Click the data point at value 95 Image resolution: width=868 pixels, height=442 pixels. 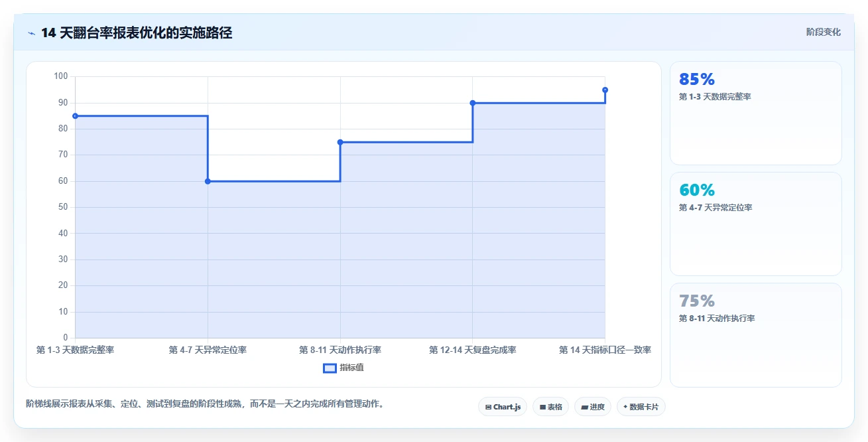pos(605,90)
